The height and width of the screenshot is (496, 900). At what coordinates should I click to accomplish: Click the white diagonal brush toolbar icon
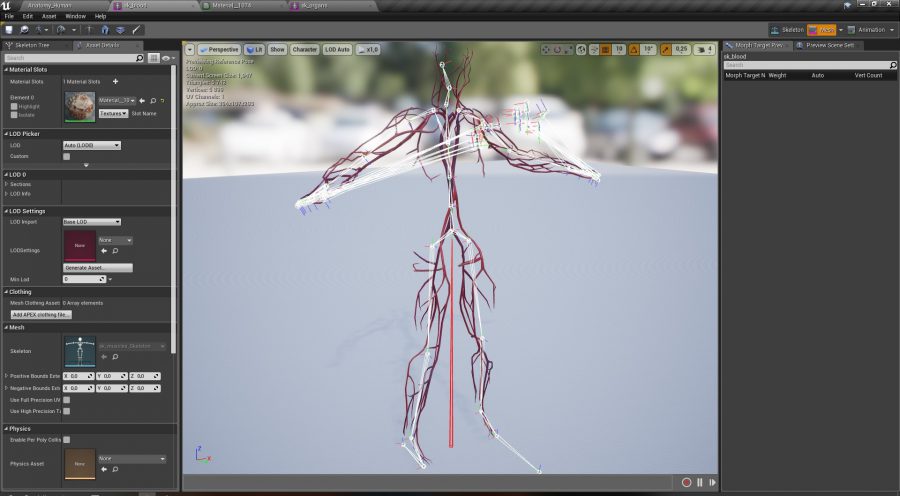[136, 29]
